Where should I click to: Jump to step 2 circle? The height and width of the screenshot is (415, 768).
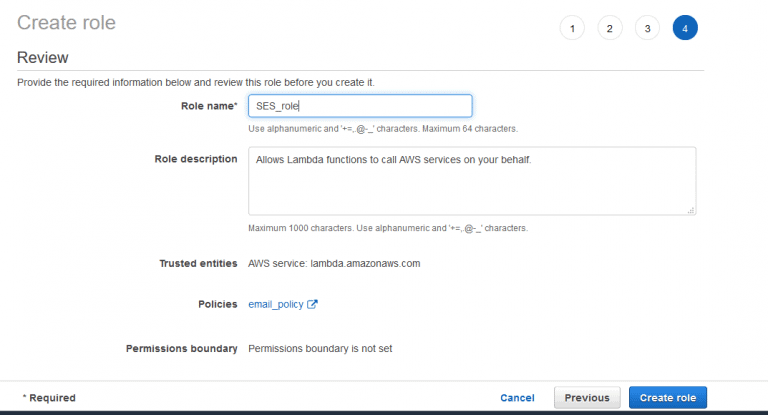609,28
